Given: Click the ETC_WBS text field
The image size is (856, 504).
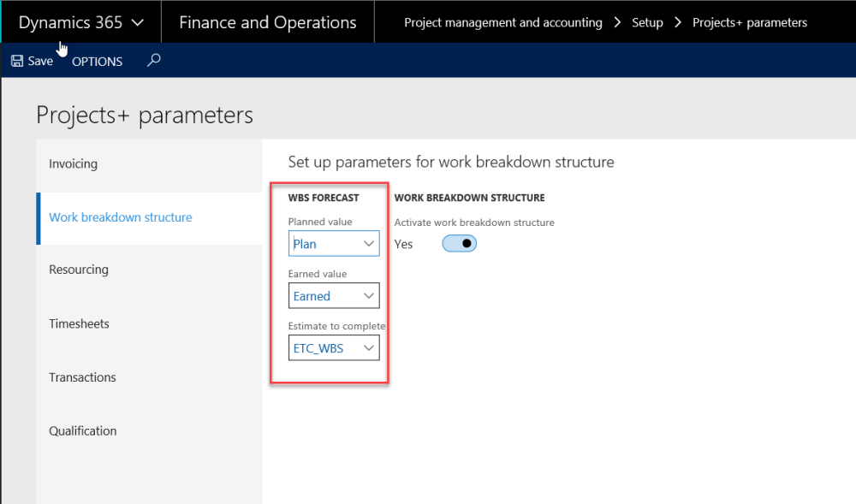Looking at the screenshot, I should click(x=324, y=348).
